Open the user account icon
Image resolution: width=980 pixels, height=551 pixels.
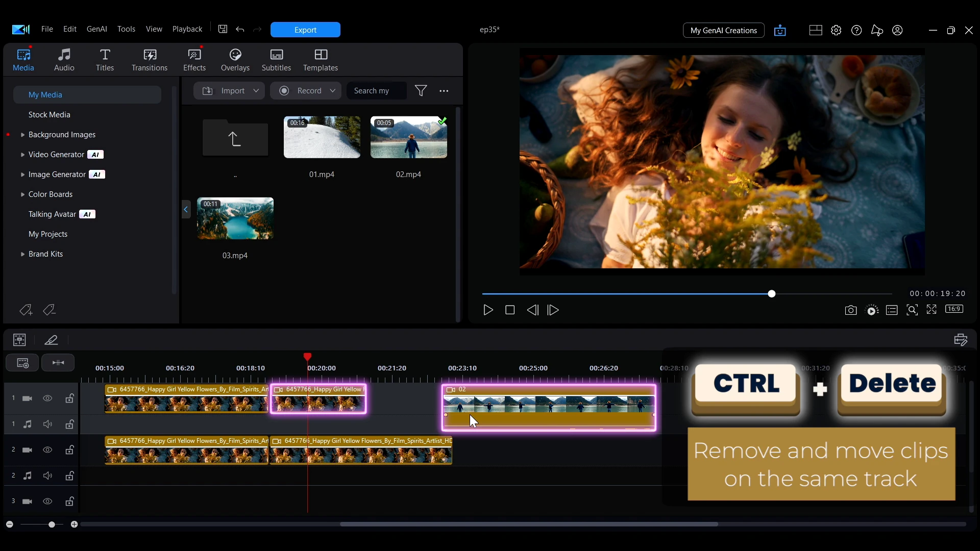coord(897,30)
